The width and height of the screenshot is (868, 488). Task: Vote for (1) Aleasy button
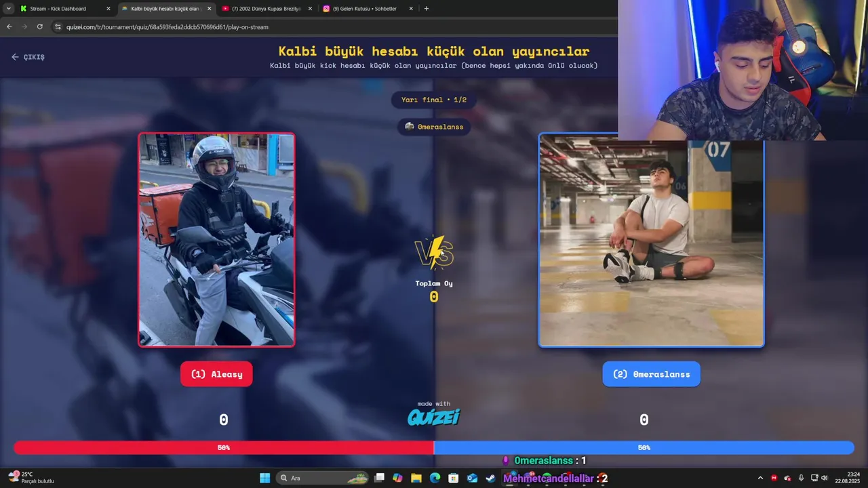(216, 374)
